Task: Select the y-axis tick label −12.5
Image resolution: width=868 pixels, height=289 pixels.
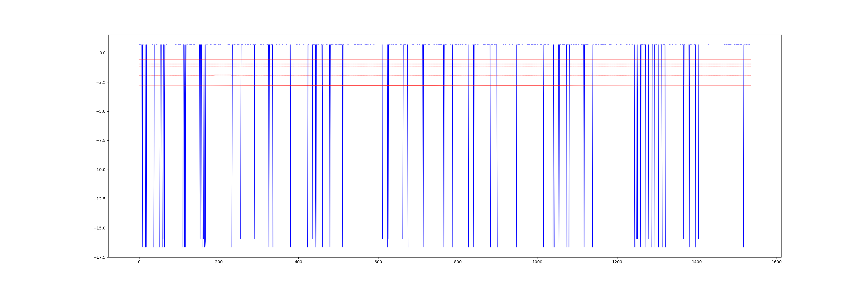Action: point(100,199)
